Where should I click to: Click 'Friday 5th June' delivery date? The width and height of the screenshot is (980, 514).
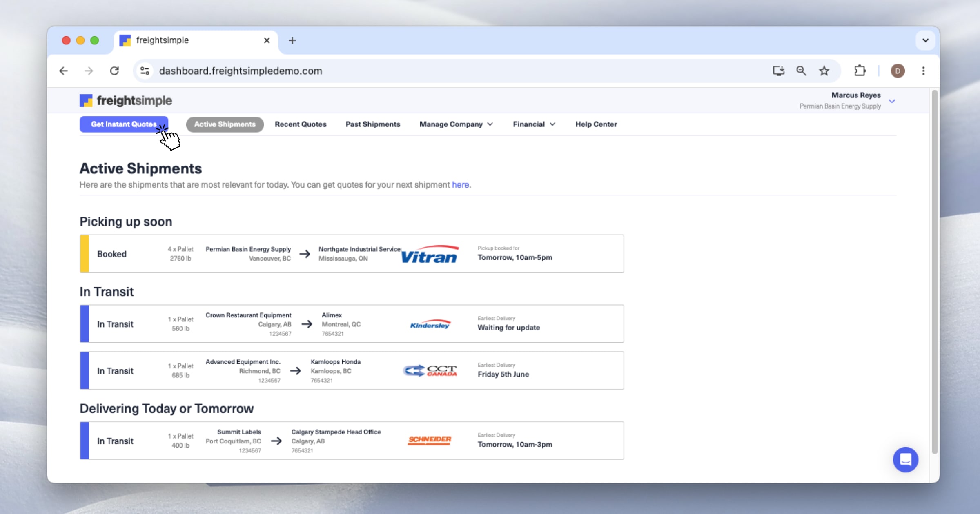point(503,374)
